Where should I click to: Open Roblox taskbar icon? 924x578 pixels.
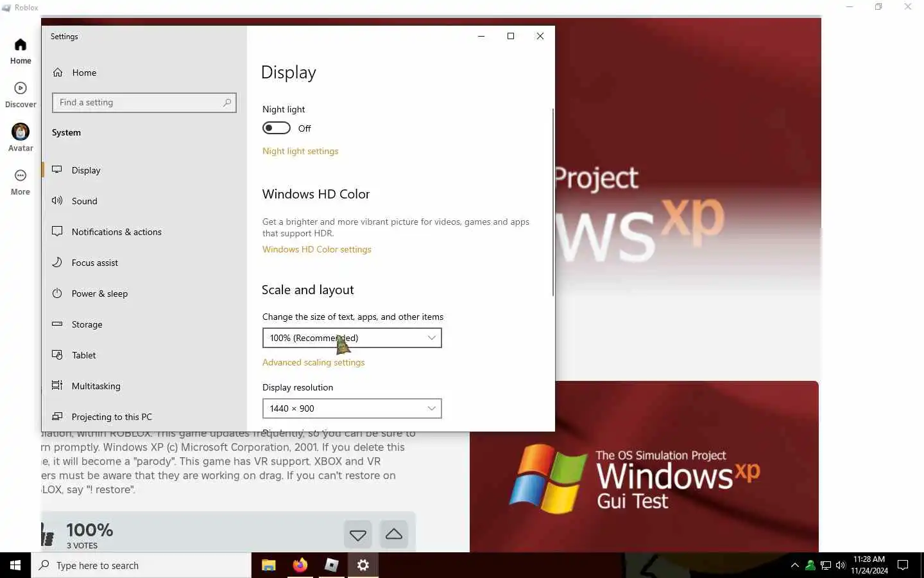(331, 565)
